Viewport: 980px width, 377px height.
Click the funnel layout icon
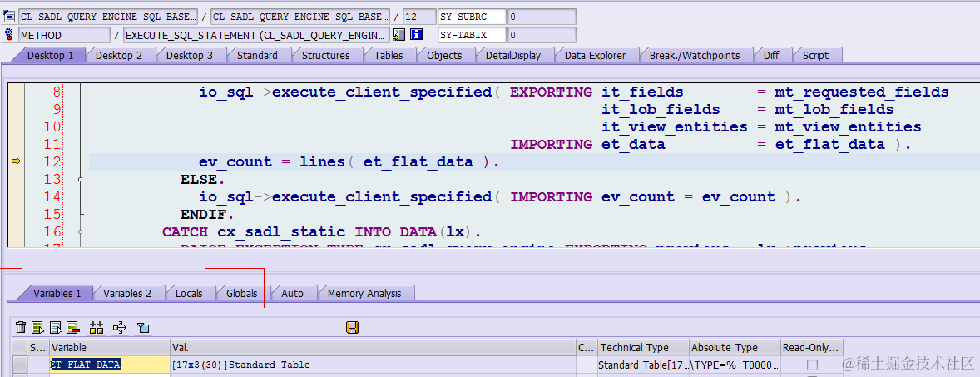pyautogui.click(x=143, y=327)
